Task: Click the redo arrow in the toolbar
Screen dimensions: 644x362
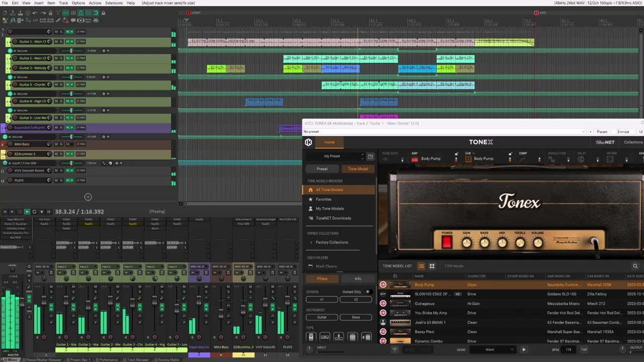Action: 42,13
